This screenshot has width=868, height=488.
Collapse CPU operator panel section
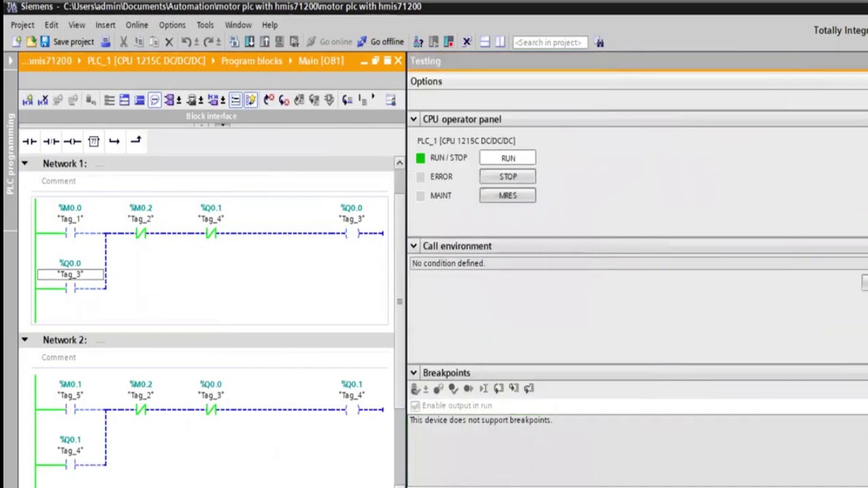pos(413,119)
